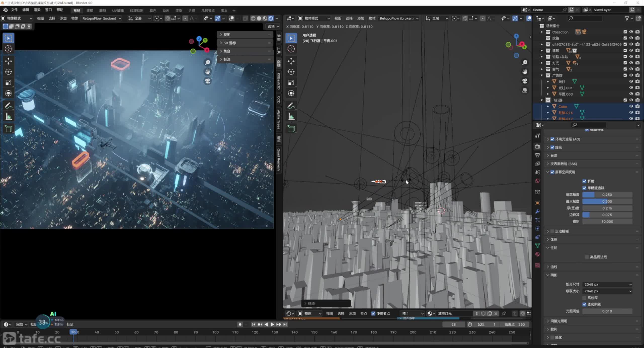Open the 文件 file menu
Image resolution: width=644 pixels, height=348 pixels.
coord(14,10)
